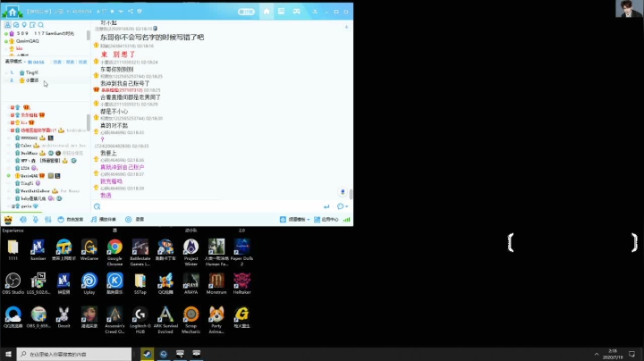Open the audio mixer sliders icon

tap(48, 220)
